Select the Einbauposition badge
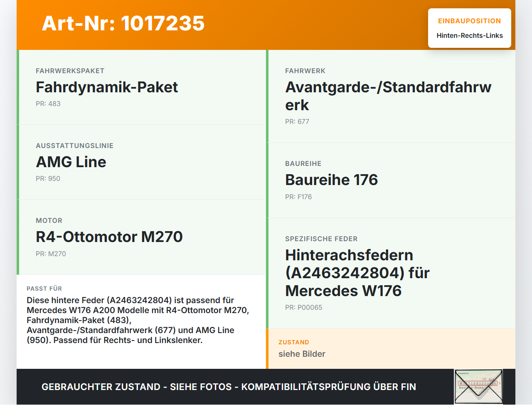532x405 pixels. click(x=470, y=28)
